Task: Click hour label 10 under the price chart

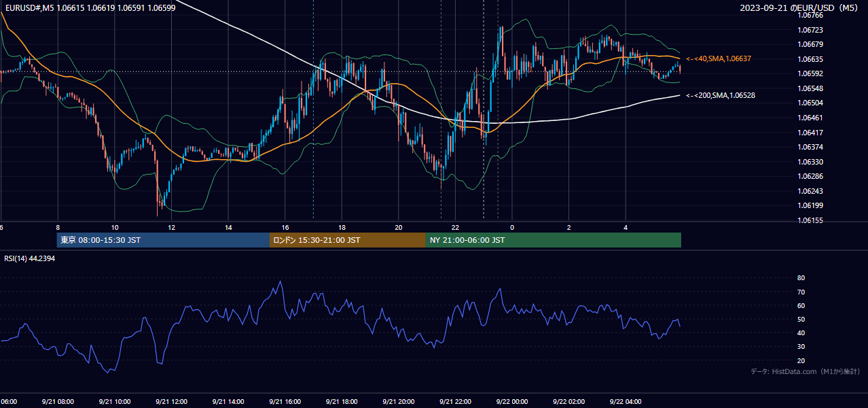Action: (115, 227)
